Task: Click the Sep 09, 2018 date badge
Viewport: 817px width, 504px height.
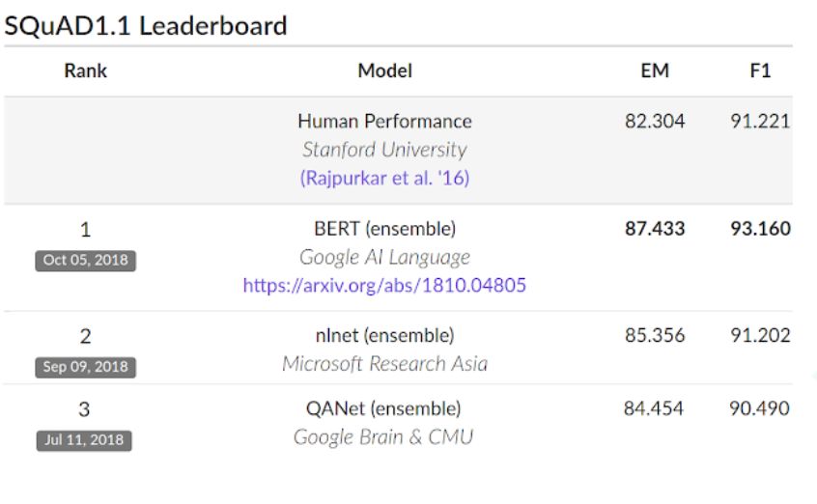Action: [x=85, y=367]
